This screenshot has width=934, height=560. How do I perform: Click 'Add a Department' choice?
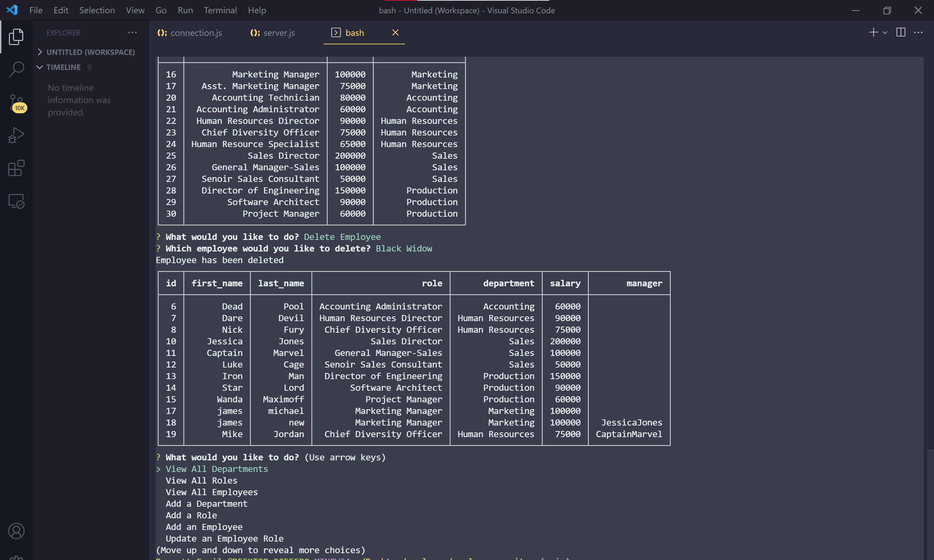pos(207,504)
